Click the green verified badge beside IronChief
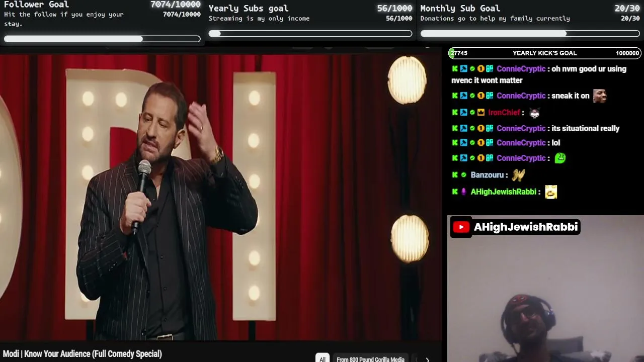 tap(472, 113)
